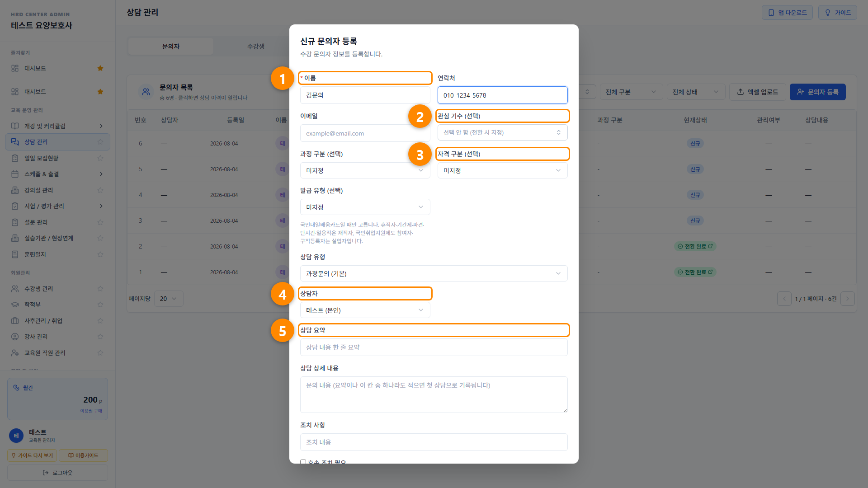Click the 학적부 graduation cap icon
Viewport: 868px width, 488px height.
[x=15, y=305]
